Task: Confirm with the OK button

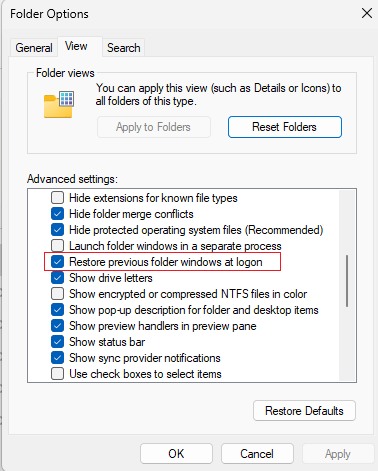Action: click(176, 454)
